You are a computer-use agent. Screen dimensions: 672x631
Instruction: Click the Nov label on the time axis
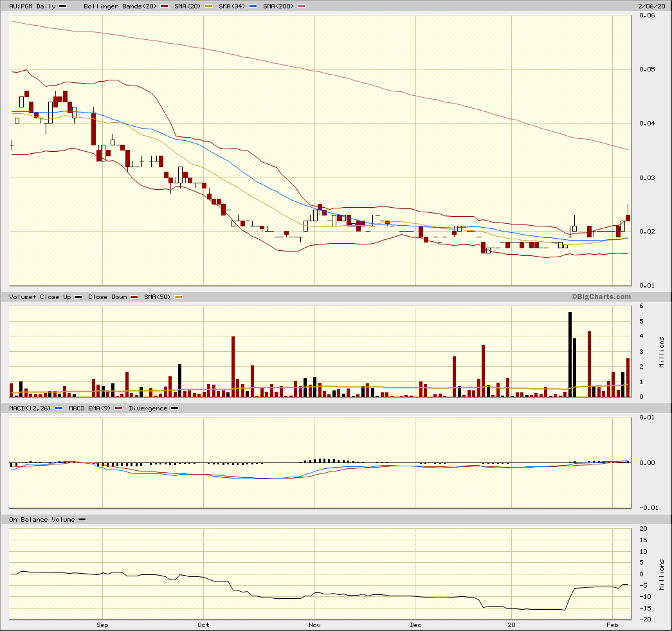click(x=314, y=625)
